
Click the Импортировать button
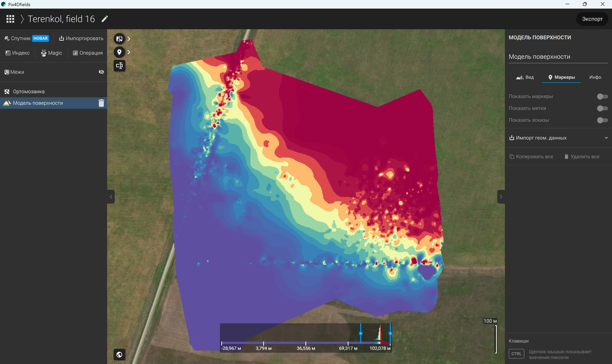81,38
